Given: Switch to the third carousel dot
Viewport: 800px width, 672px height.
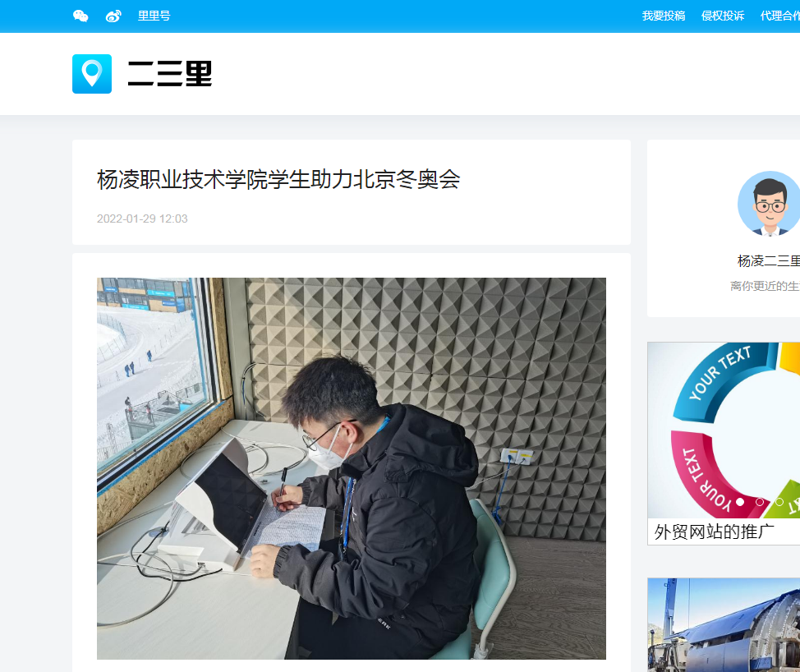Looking at the screenshot, I should click(x=779, y=501).
